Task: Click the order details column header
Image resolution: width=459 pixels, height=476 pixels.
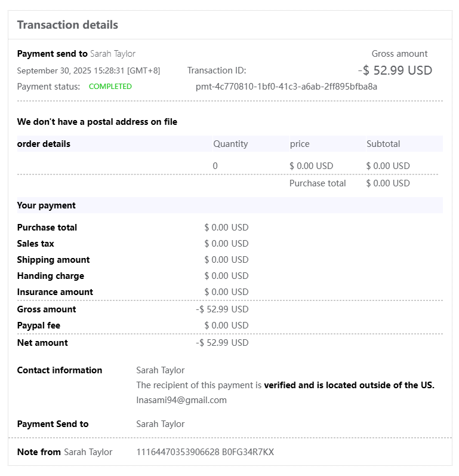Action: [44, 144]
